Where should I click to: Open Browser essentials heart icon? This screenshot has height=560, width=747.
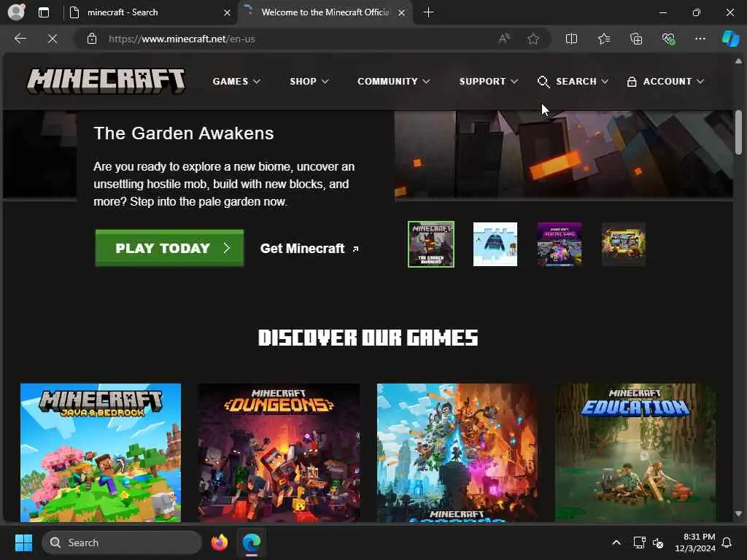coord(668,39)
